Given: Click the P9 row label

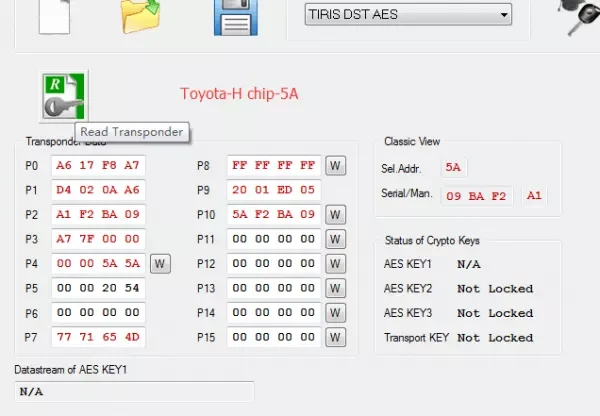Looking at the screenshot, I should point(203,190).
